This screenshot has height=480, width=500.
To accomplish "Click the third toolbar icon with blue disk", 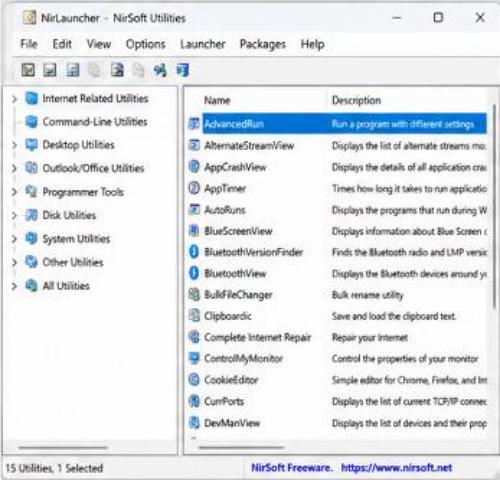I will pyautogui.click(x=73, y=70).
